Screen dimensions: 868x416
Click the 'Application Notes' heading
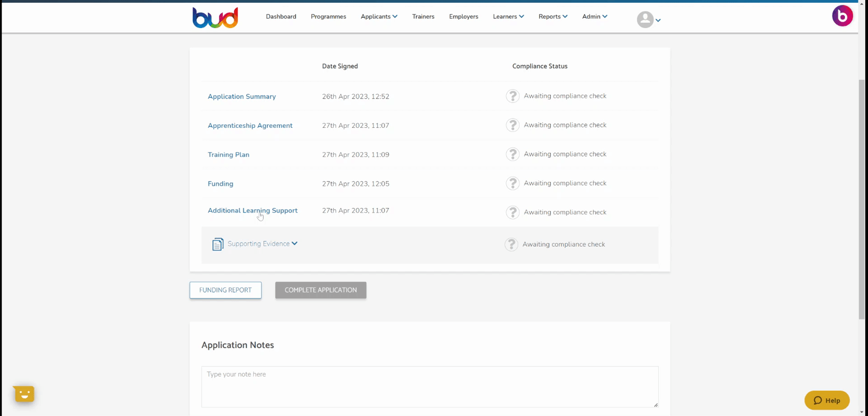237,345
